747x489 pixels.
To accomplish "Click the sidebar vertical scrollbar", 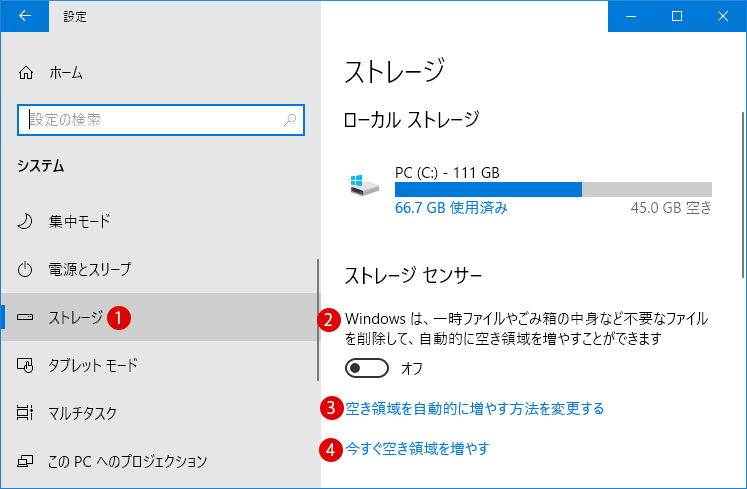I will pyautogui.click(x=318, y=320).
